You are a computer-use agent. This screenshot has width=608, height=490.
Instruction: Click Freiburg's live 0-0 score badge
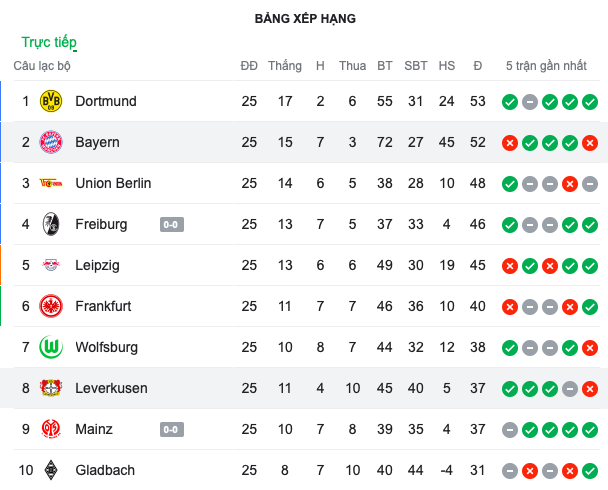pos(171,225)
